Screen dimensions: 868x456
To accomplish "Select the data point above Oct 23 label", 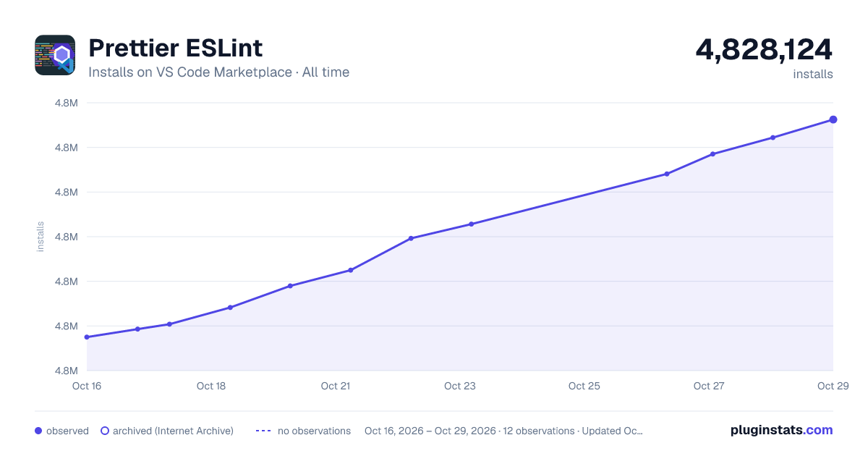I will (471, 224).
